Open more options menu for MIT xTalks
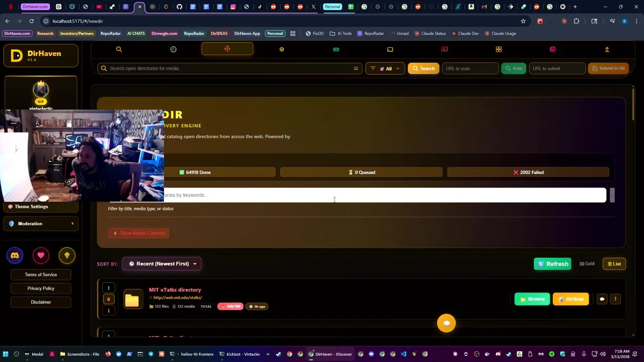Image resolution: width=644 pixels, height=362 pixels. [615, 299]
